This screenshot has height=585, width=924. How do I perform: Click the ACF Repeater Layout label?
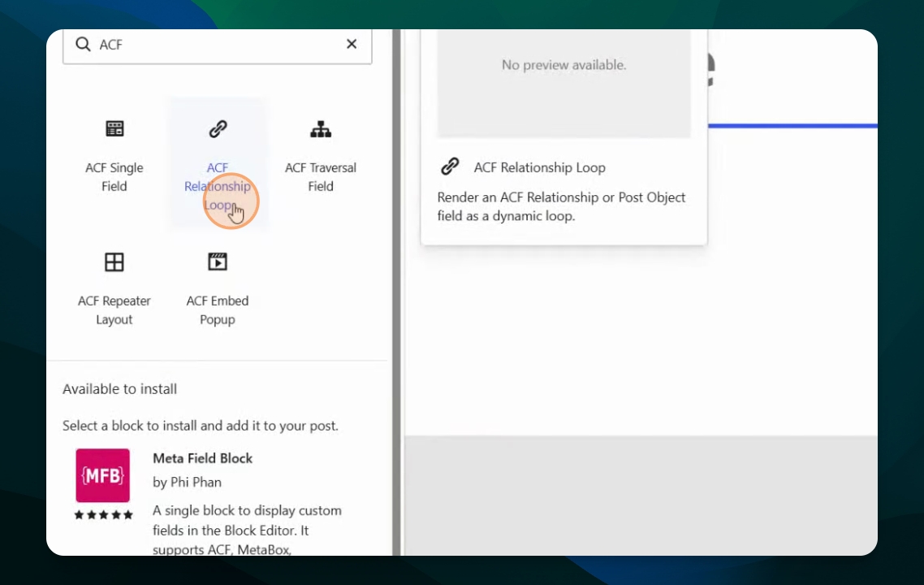tap(114, 310)
